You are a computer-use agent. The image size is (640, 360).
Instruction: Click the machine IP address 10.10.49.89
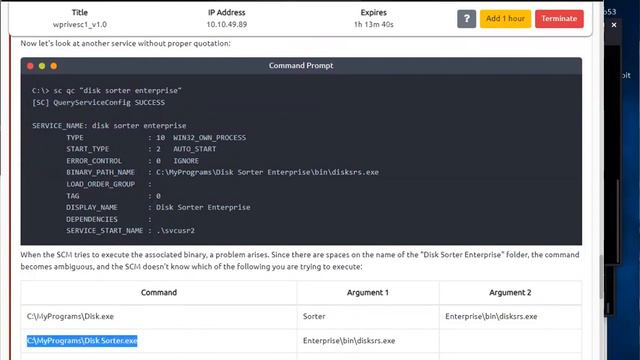point(227,24)
